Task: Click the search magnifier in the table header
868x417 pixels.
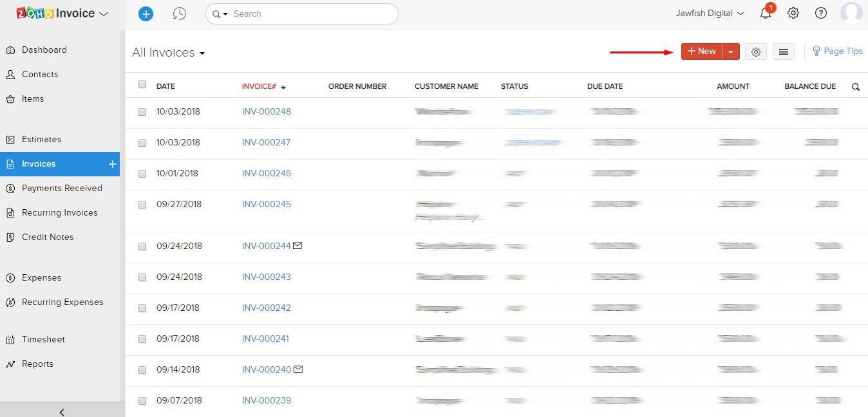Action: [x=856, y=86]
